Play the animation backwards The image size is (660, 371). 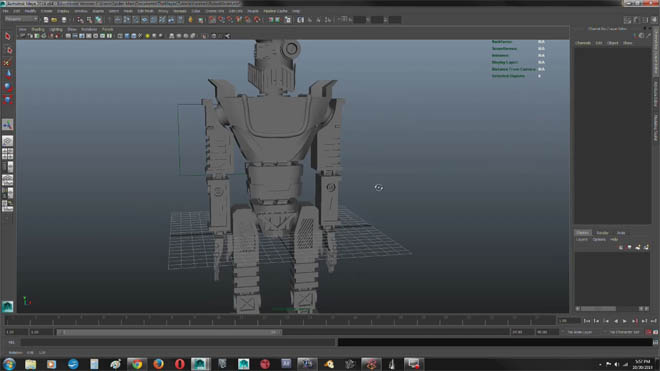point(616,321)
